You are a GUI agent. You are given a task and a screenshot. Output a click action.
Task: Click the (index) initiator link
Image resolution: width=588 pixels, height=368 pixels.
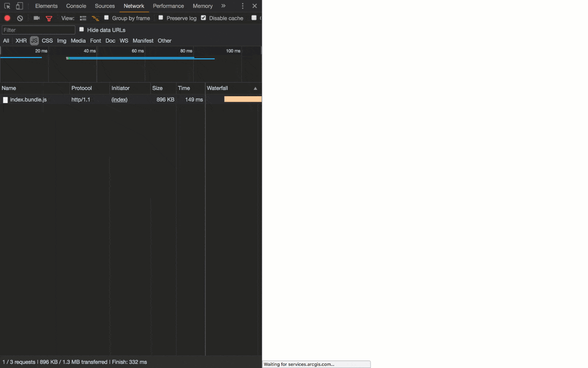(x=119, y=99)
